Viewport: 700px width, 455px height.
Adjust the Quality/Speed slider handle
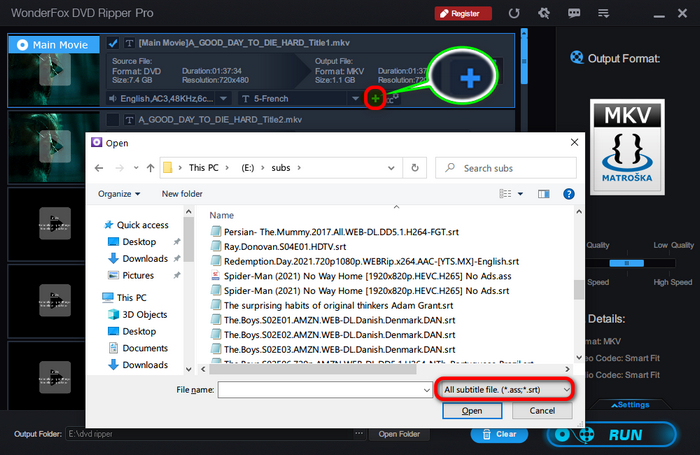click(x=627, y=263)
